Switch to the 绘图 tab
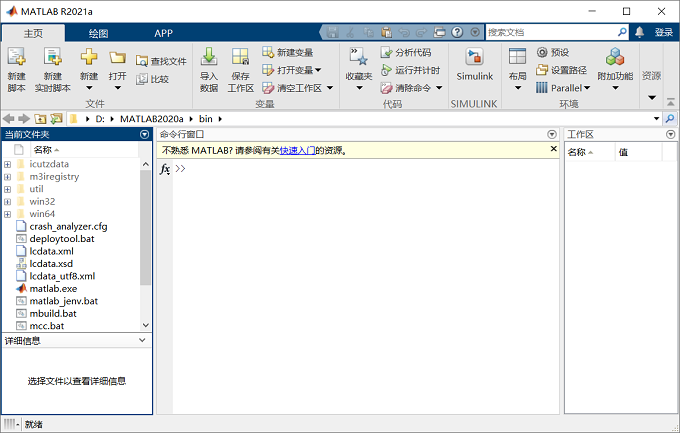 (x=98, y=33)
